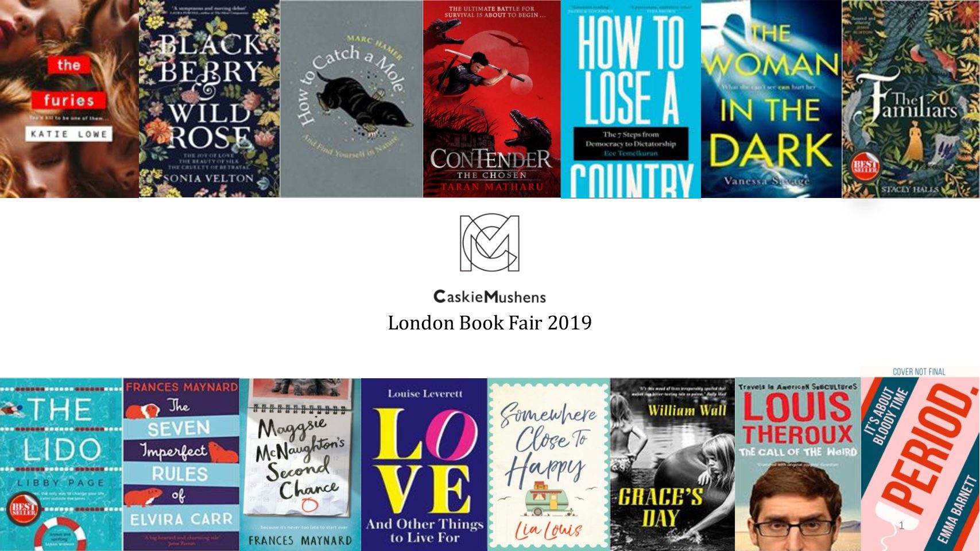
Task: Click Love And Other Things cover
Action: pos(424,464)
